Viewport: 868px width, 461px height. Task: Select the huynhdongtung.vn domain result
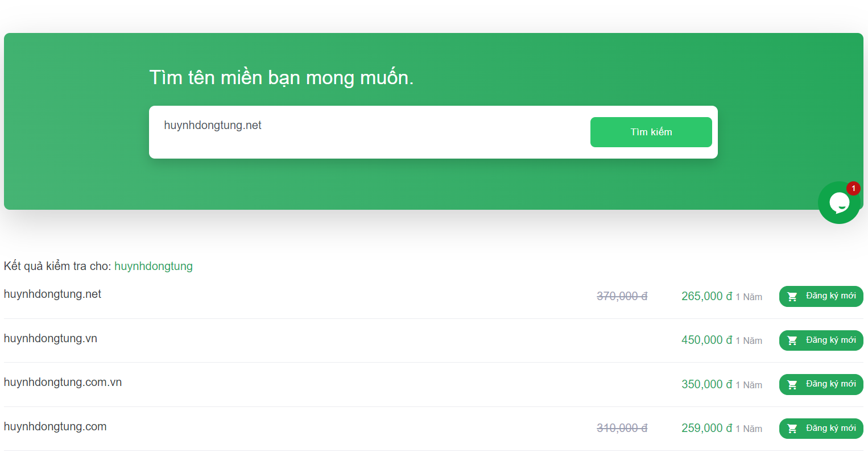50,339
